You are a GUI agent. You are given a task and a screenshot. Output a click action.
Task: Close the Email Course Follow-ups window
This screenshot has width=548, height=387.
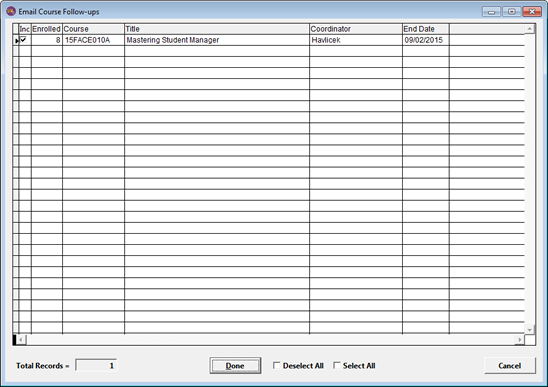[x=532, y=12]
